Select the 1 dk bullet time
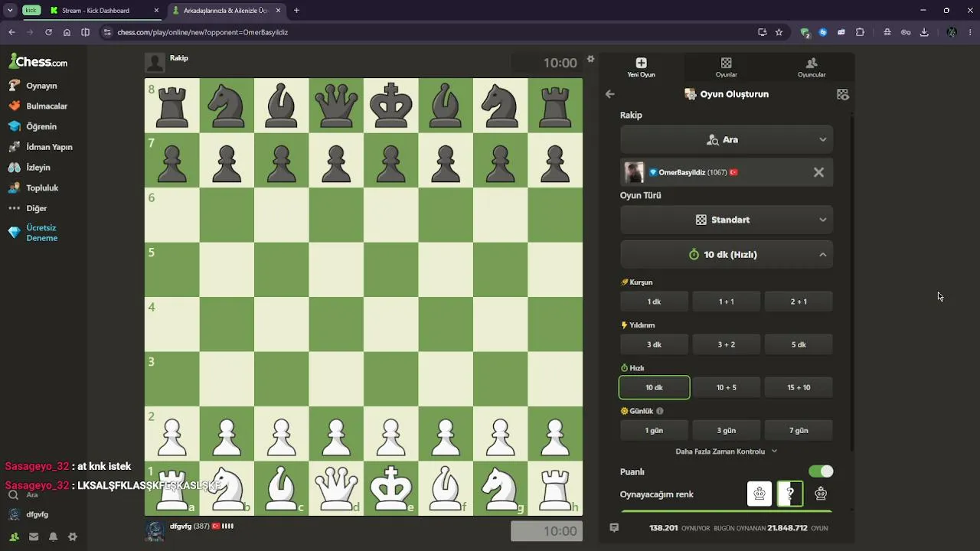980x551 pixels. coord(654,302)
